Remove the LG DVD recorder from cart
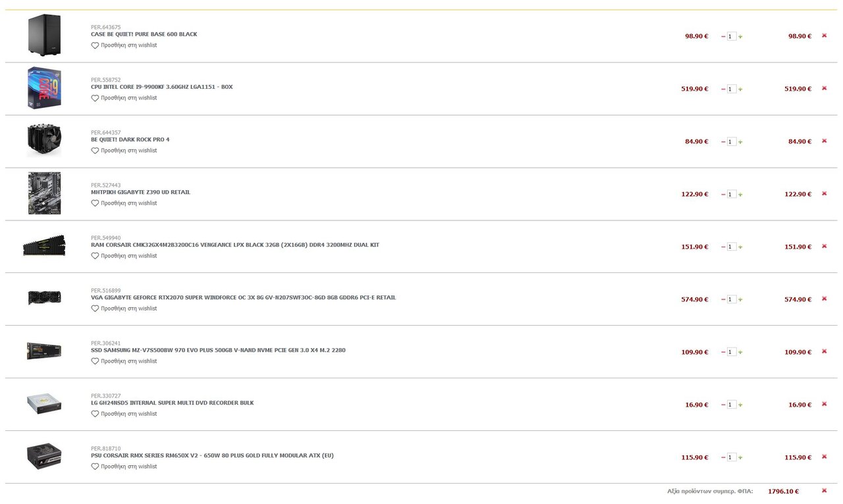843x504 pixels. 824,404
